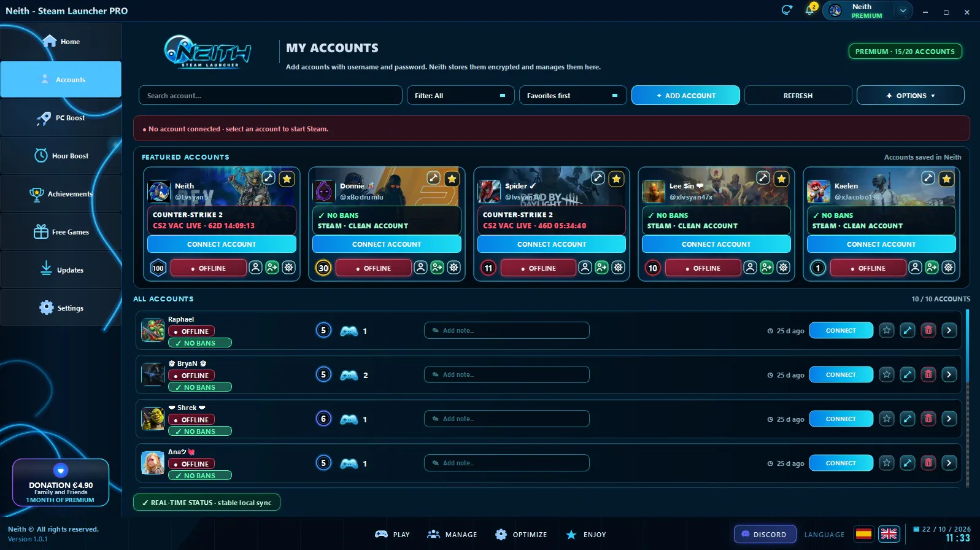Expand the Raphael account details arrow

pyautogui.click(x=949, y=330)
